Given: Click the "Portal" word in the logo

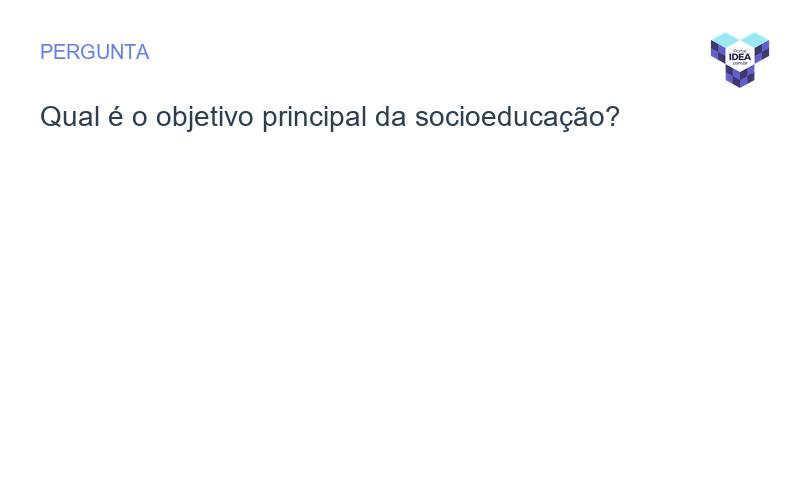Looking at the screenshot, I should pyautogui.click(x=740, y=49).
